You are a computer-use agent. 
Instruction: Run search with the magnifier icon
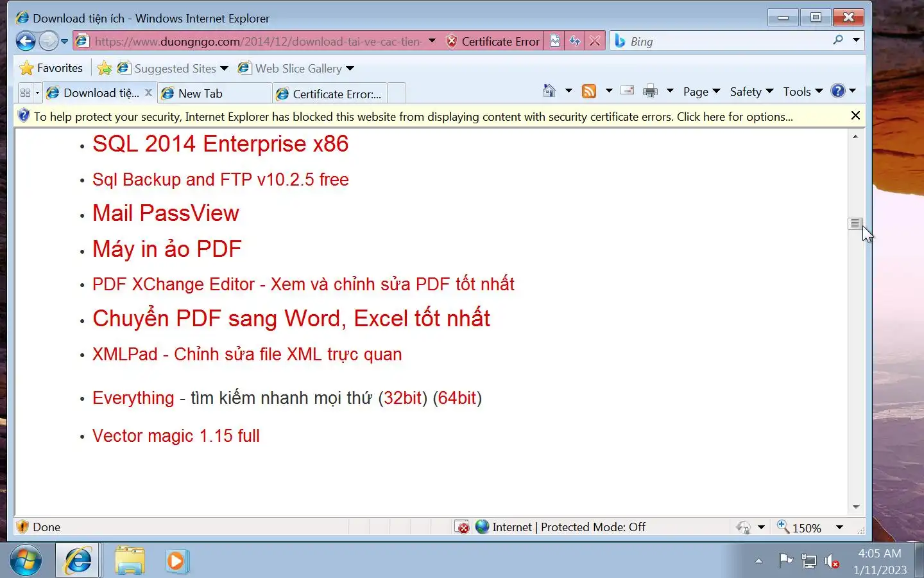(x=838, y=40)
